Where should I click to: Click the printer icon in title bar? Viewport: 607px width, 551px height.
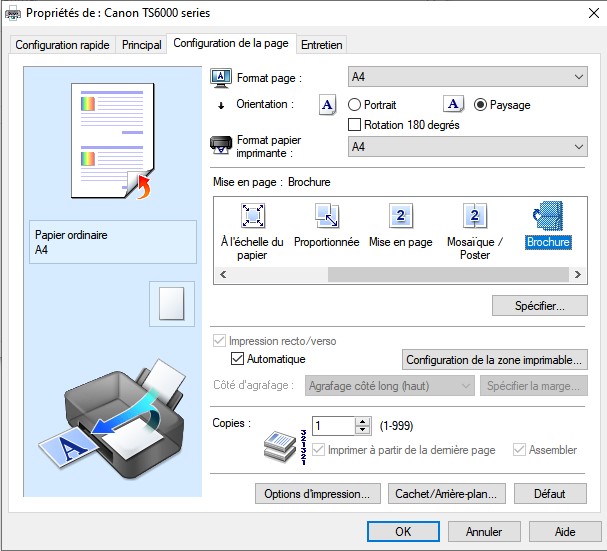coord(13,14)
